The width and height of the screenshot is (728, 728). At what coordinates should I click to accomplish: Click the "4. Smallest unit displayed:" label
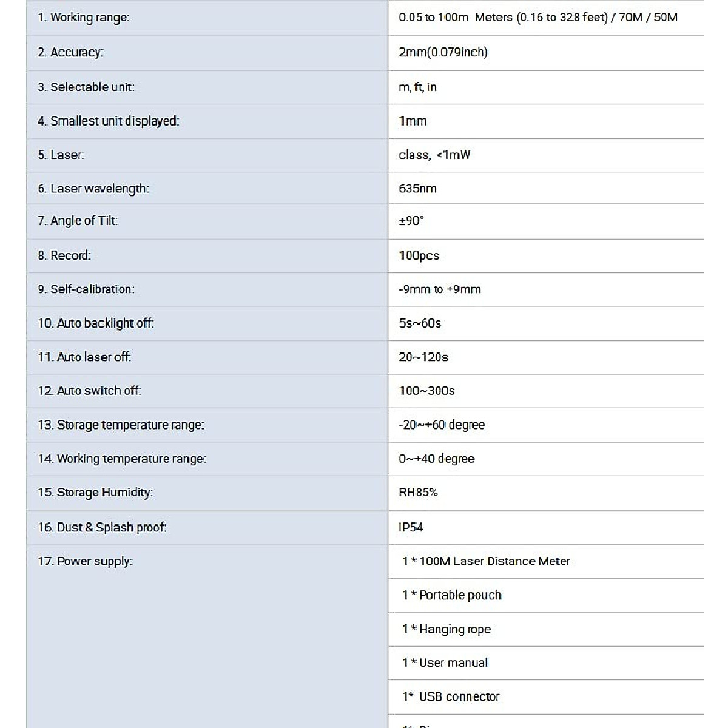click(x=109, y=121)
